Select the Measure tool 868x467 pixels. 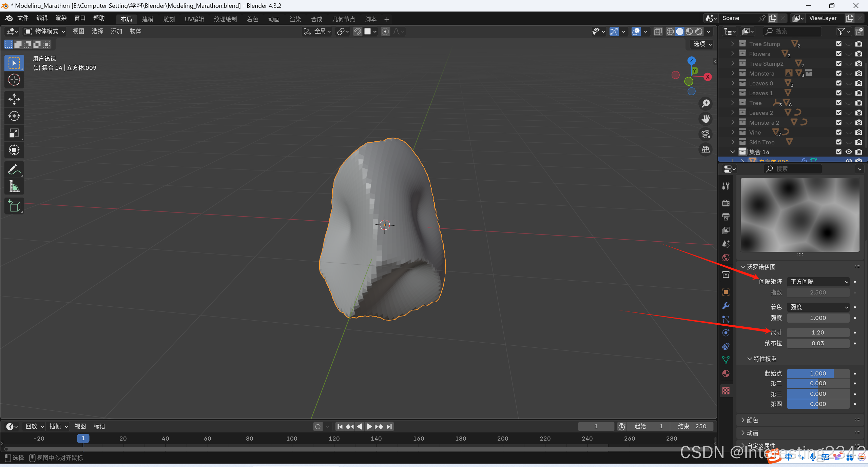click(x=14, y=186)
